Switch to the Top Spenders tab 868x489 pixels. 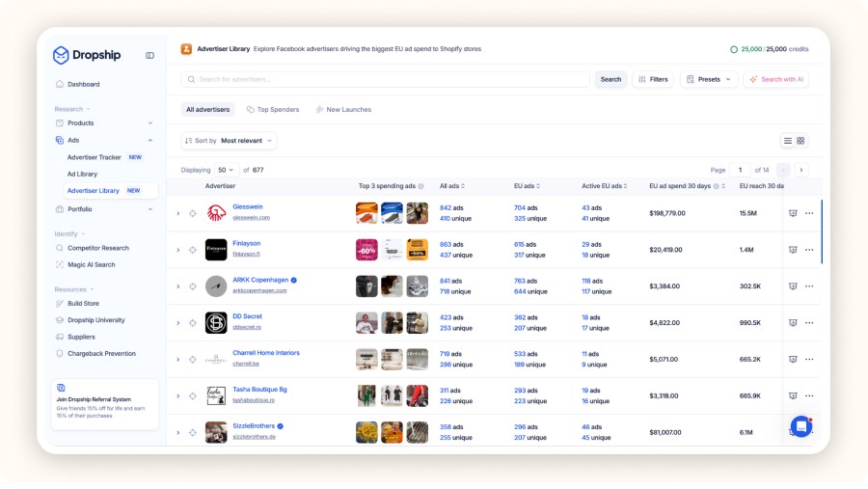273,110
